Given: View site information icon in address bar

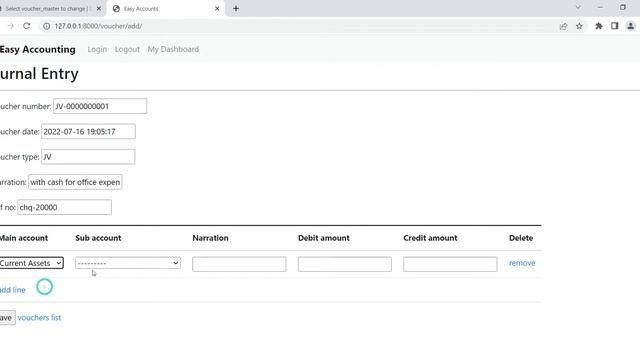Looking at the screenshot, I should click(47, 26).
